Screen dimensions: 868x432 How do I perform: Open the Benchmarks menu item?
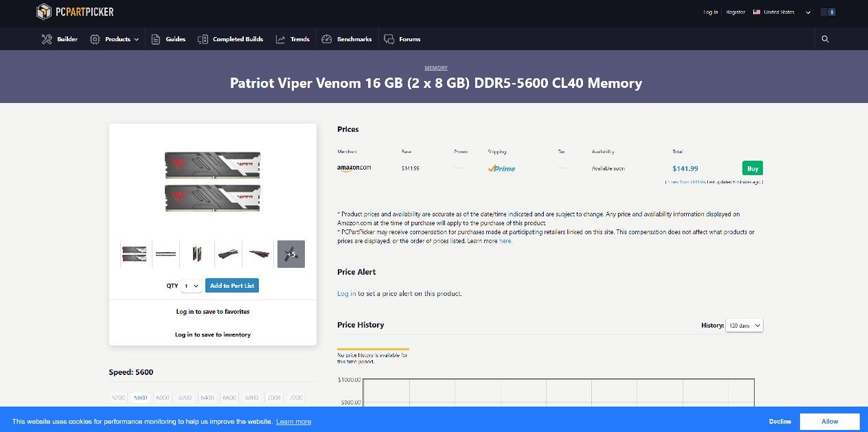(347, 39)
